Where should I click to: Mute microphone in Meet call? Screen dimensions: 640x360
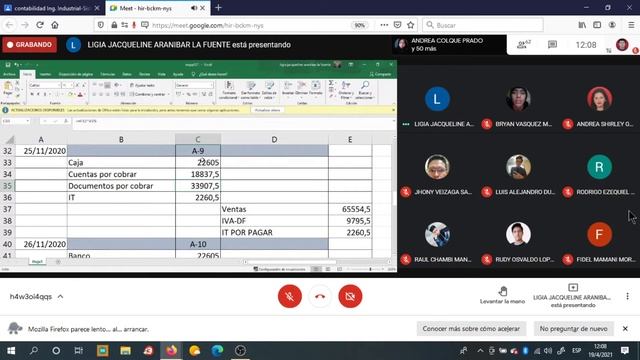[x=290, y=296]
